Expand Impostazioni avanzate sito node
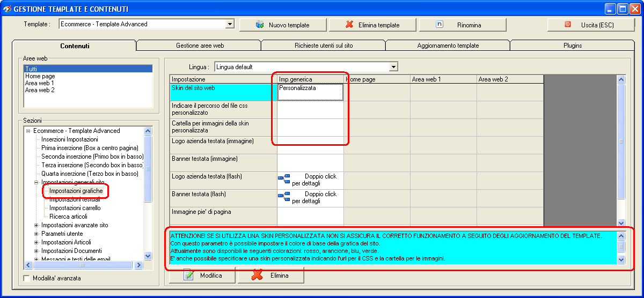 click(x=36, y=225)
